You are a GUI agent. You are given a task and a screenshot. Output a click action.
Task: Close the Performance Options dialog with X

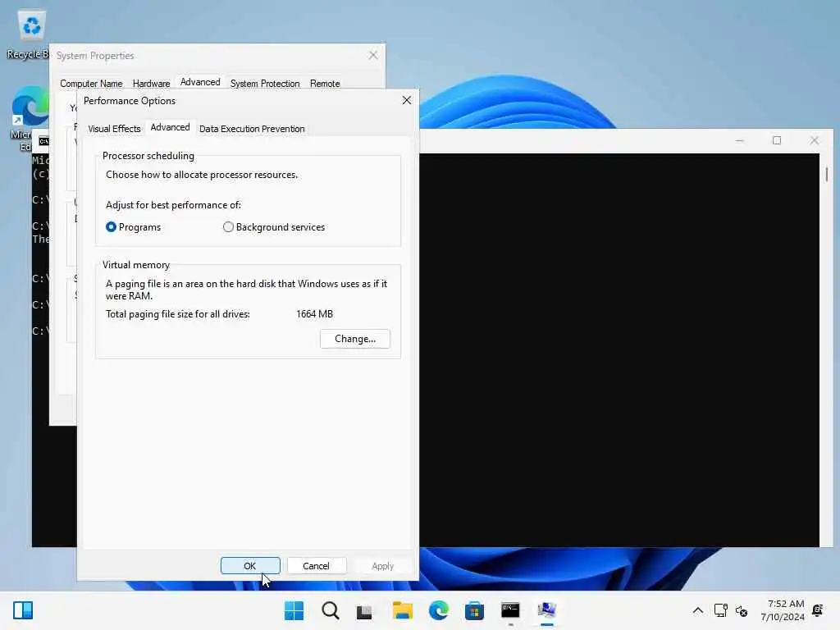point(407,100)
